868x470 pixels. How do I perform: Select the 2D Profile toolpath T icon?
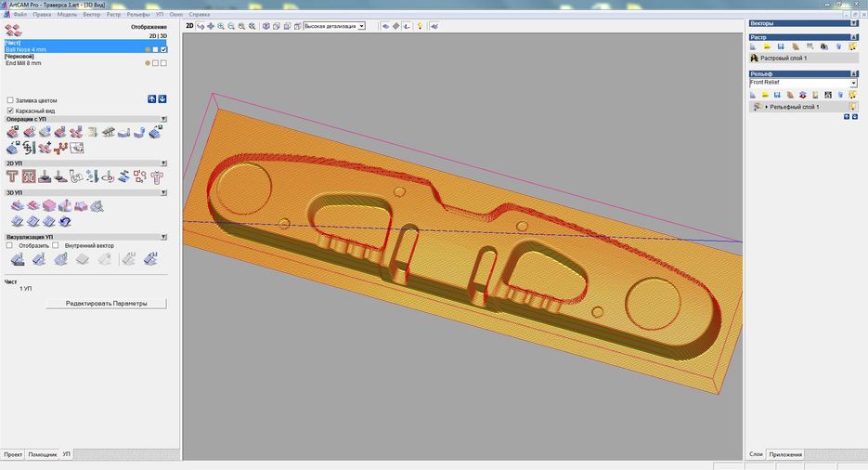point(12,176)
